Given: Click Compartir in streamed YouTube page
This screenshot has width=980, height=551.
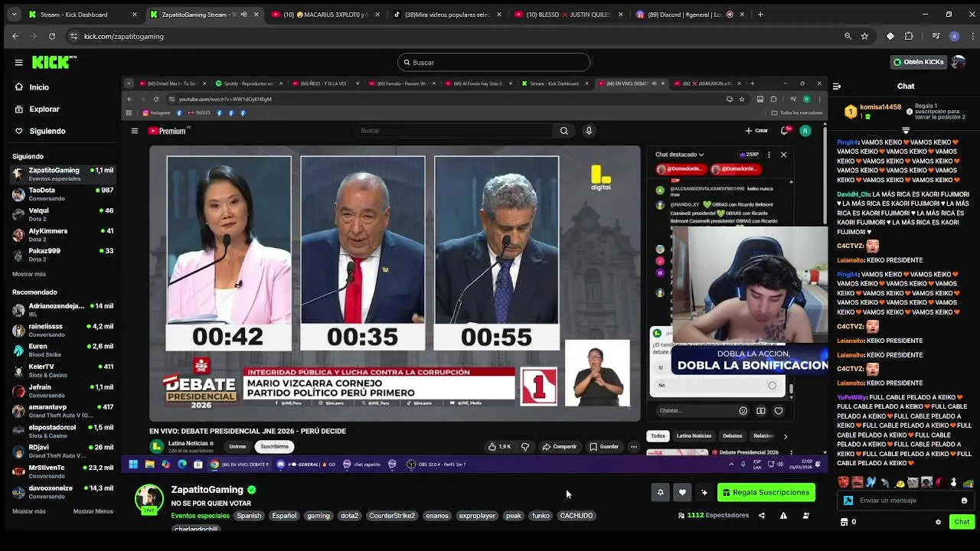Looking at the screenshot, I should click(x=560, y=447).
